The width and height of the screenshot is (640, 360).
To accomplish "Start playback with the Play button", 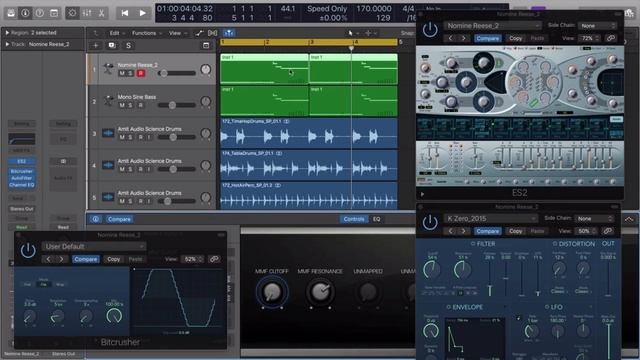I will pos(142,13).
